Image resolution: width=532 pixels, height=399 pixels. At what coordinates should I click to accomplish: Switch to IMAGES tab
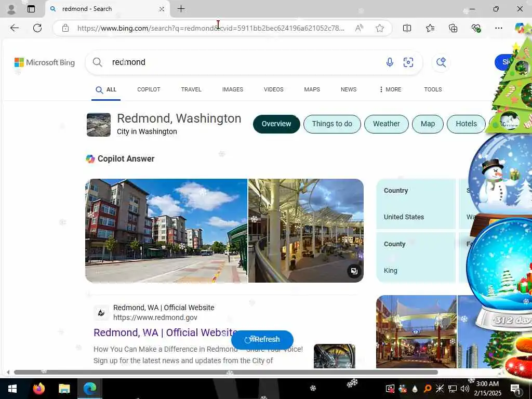(x=232, y=89)
